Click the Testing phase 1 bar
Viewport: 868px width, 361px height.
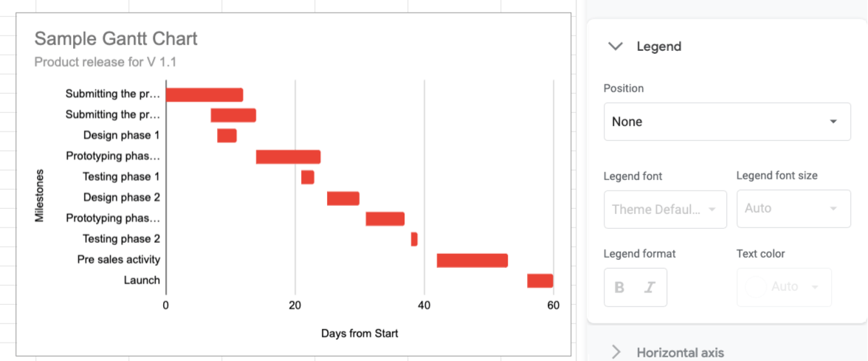coord(307,177)
